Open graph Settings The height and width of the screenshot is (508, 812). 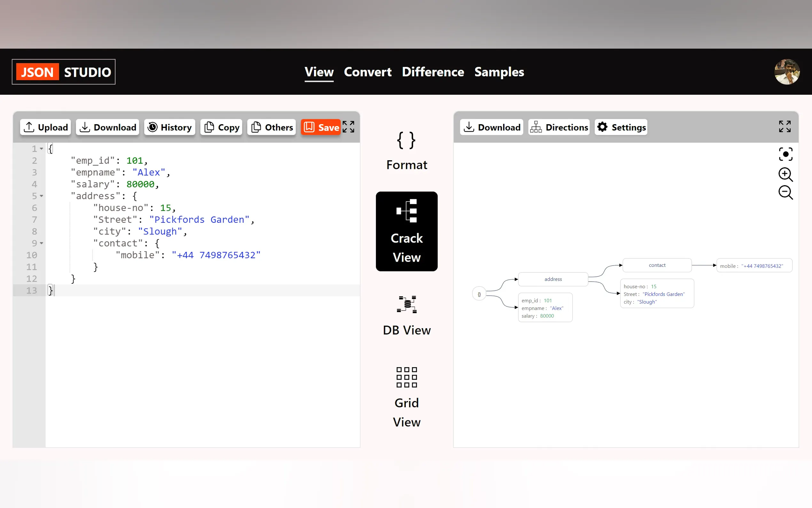click(621, 127)
